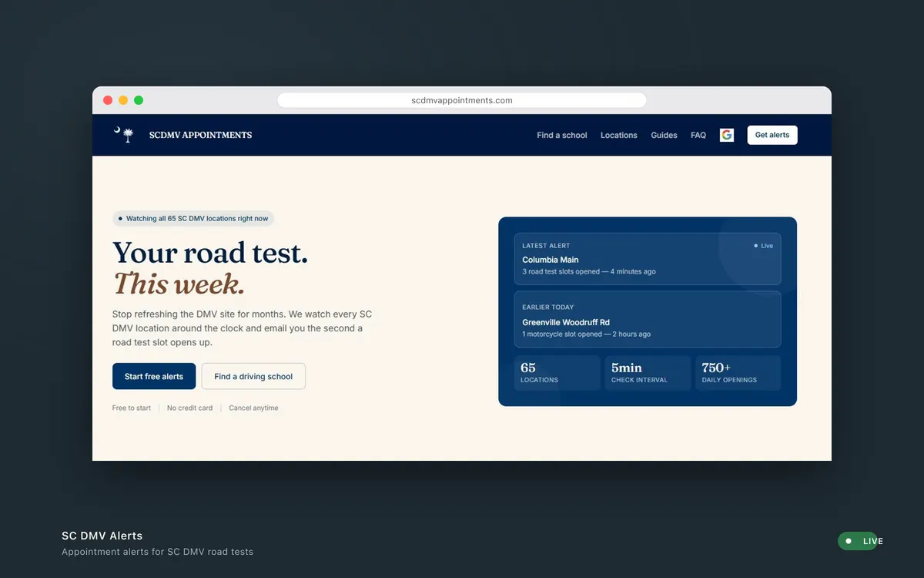The height and width of the screenshot is (578, 924).
Task: Click the 'This week.' heading text
Action: click(x=179, y=284)
